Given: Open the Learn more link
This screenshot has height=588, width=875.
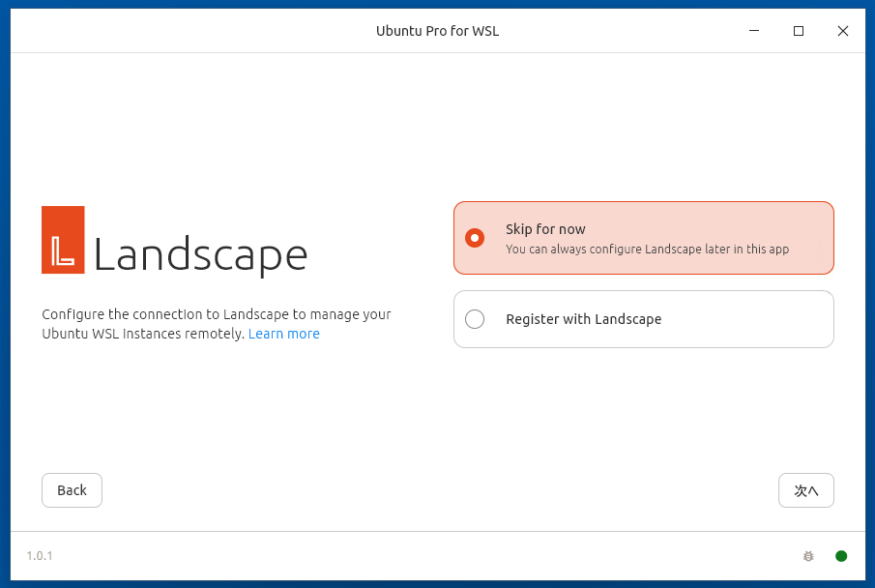Looking at the screenshot, I should (x=284, y=334).
